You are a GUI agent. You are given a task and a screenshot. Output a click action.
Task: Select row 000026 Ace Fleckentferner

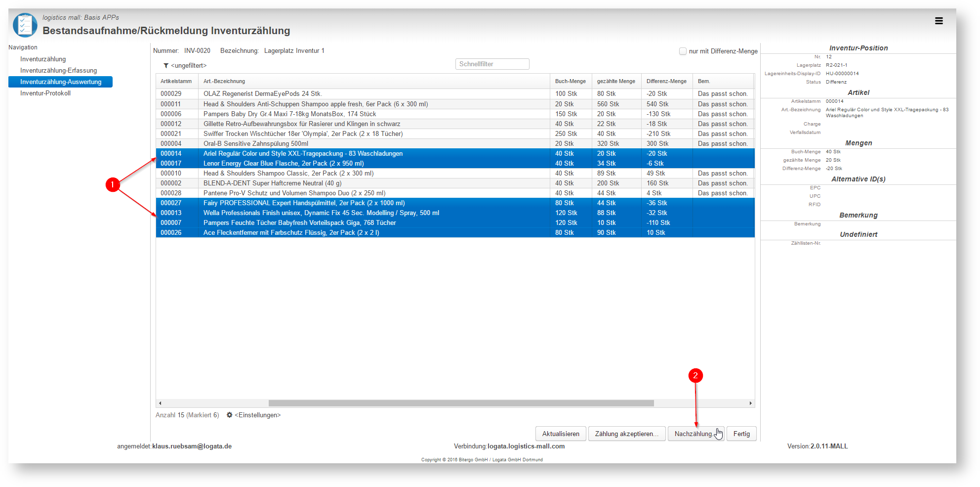[455, 232]
